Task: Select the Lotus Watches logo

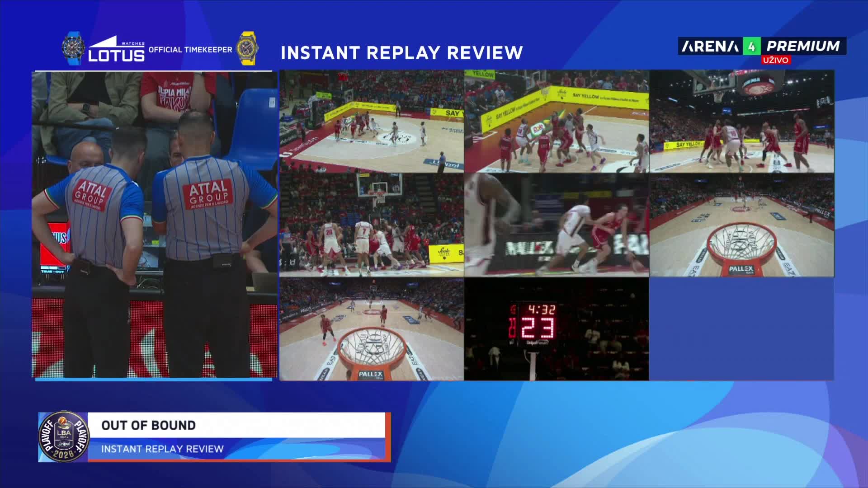Action: click(117, 49)
